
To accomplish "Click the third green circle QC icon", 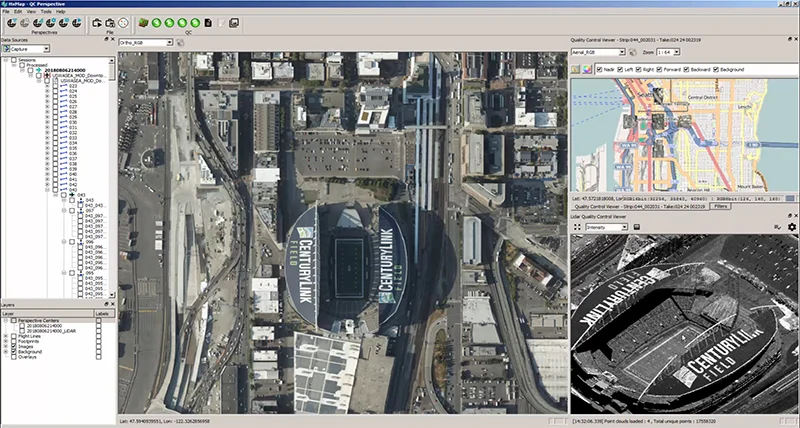I will tap(182, 23).
